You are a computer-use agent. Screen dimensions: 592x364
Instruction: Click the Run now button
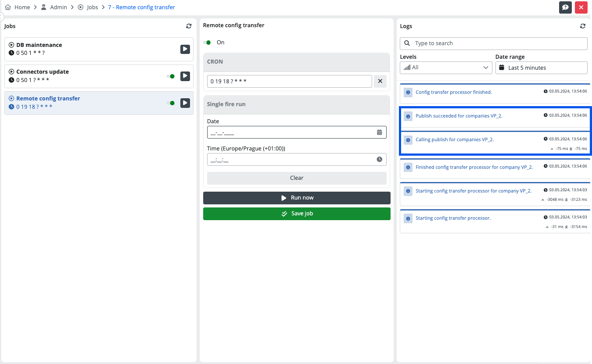pyautogui.click(x=297, y=198)
